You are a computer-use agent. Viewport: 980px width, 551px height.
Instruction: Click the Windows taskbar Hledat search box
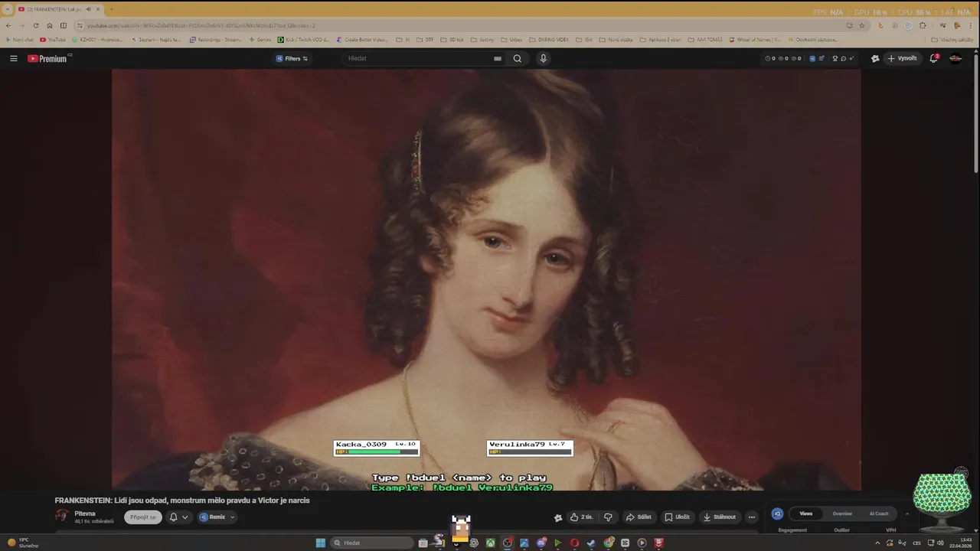click(x=372, y=543)
